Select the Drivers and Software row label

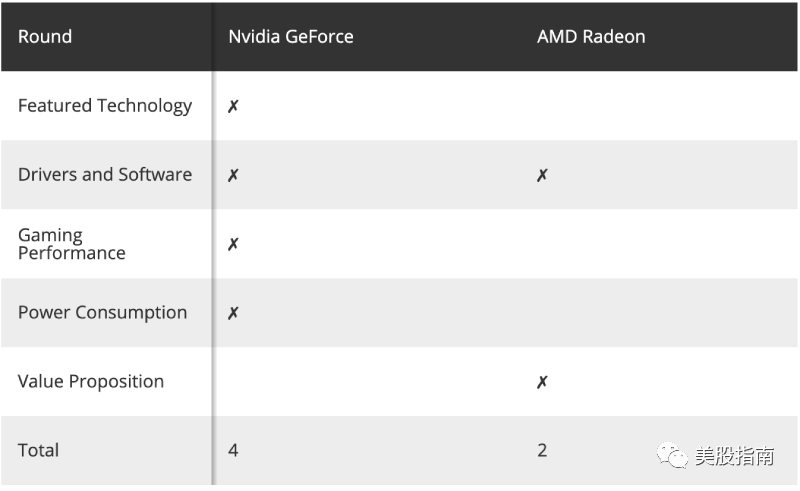tap(105, 175)
